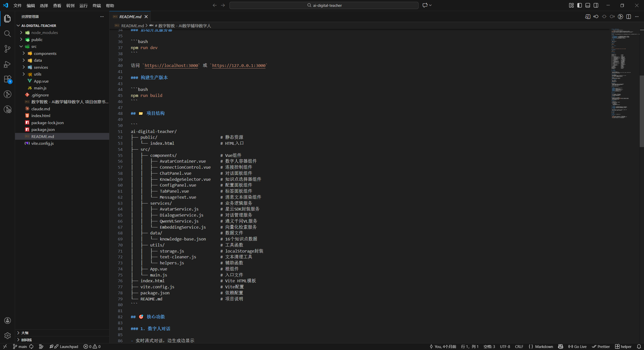Click the errors and warnings counter

tap(92, 346)
